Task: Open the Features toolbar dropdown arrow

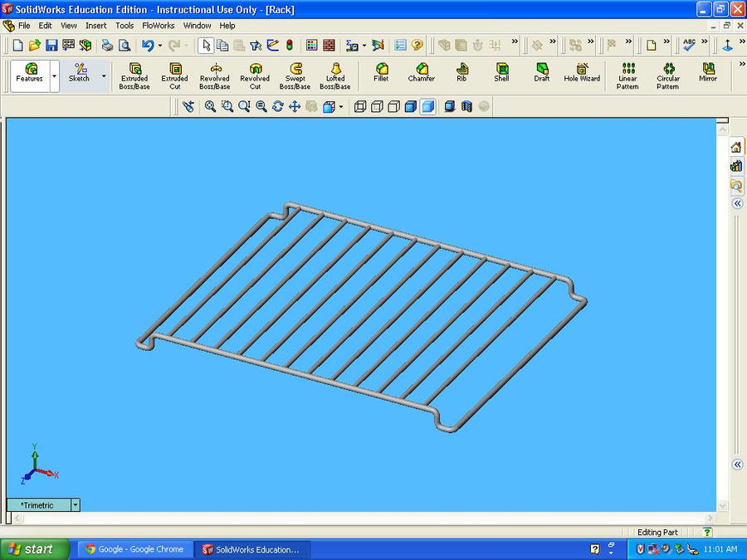Action: click(54, 76)
